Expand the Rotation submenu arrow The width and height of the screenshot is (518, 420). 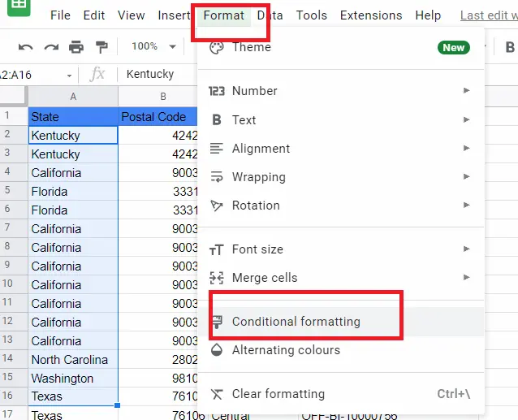[x=467, y=206]
